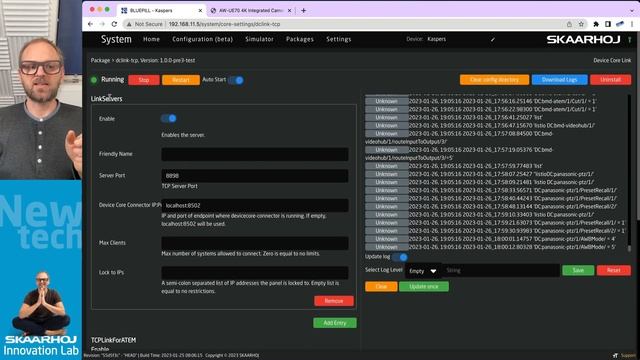Click the browser address bar URL
640x360 pixels.
[224, 24]
